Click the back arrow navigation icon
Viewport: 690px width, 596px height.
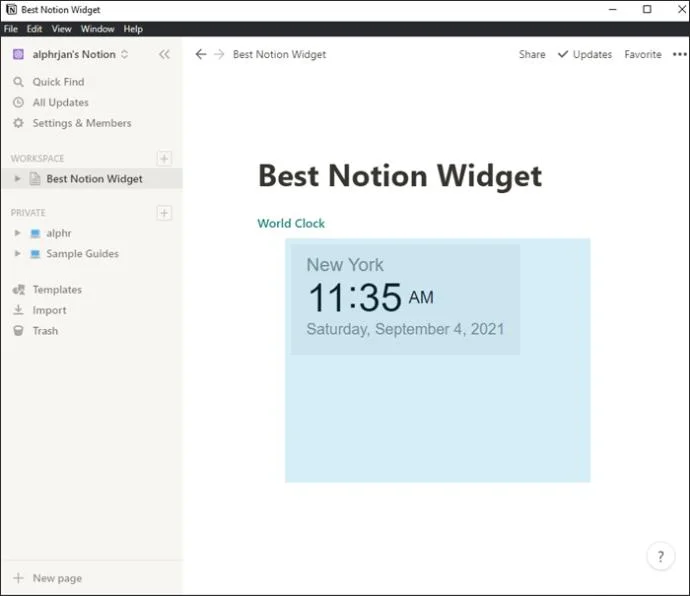[201, 54]
